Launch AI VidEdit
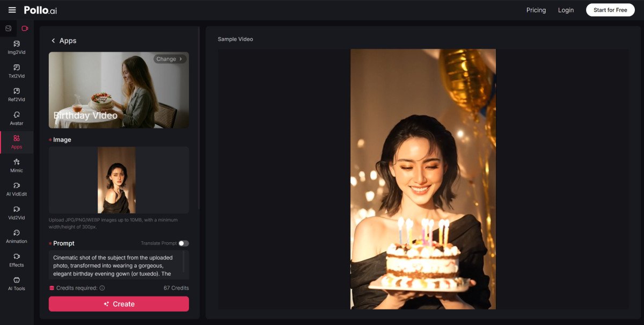Image resolution: width=644 pixels, height=325 pixels. click(x=16, y=190)
